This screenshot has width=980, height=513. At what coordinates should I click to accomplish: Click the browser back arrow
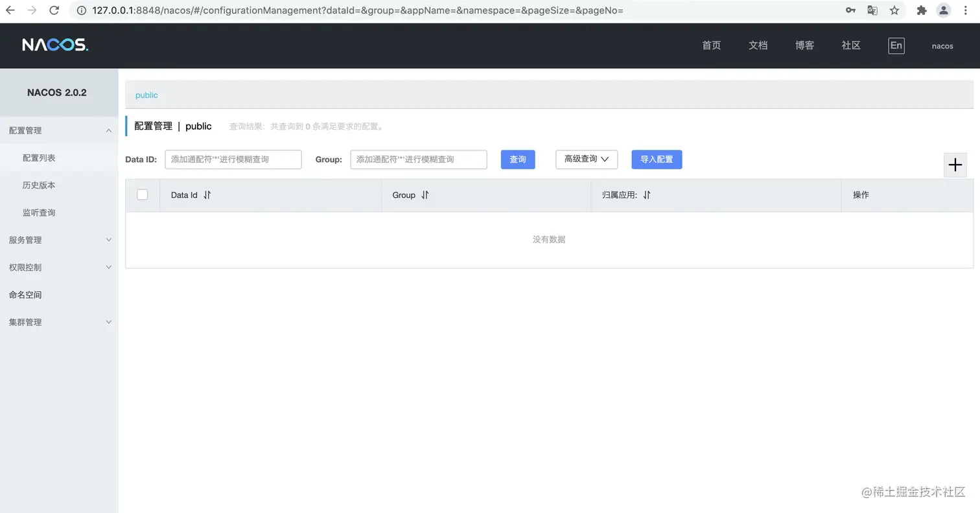pyautogui.click(x=10, y=10)
